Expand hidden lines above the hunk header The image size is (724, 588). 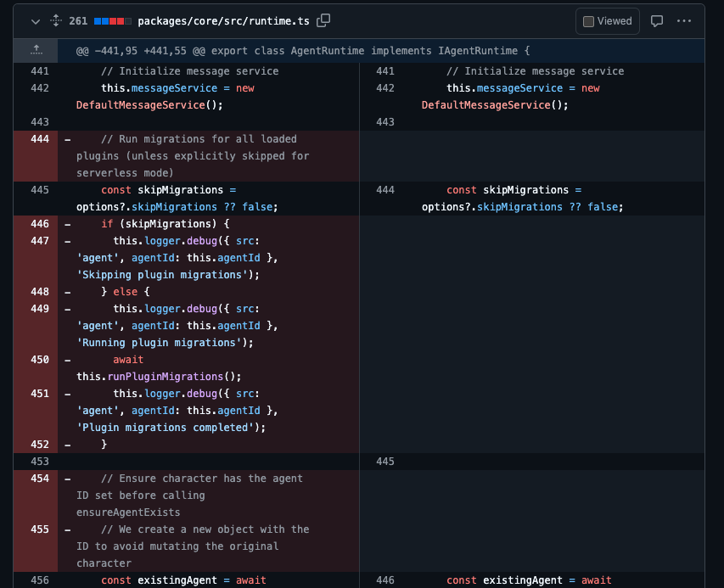(36, 51)
